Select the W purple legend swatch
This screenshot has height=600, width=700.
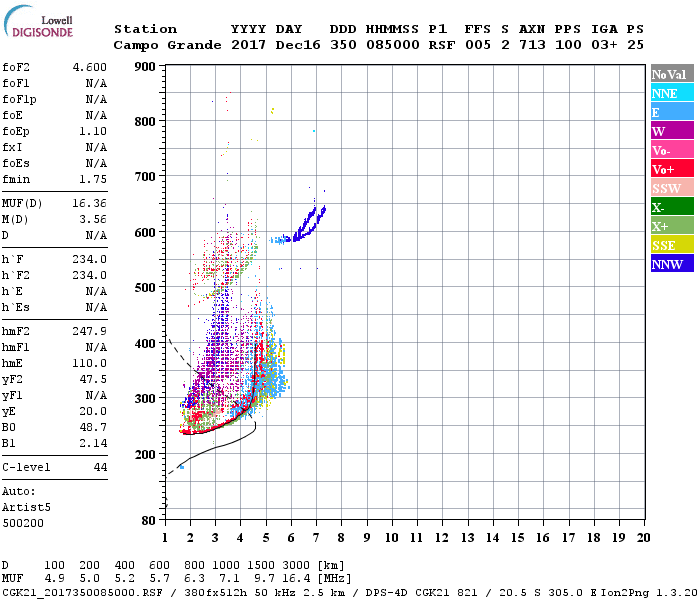point(672,131)
